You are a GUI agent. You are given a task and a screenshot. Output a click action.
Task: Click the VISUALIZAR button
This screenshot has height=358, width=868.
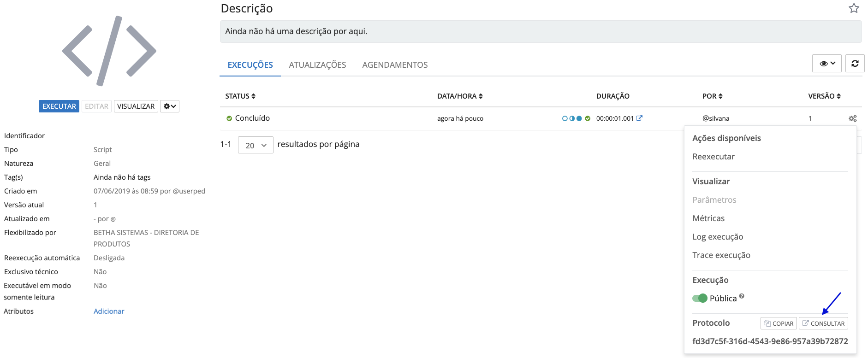pos(136,106)
